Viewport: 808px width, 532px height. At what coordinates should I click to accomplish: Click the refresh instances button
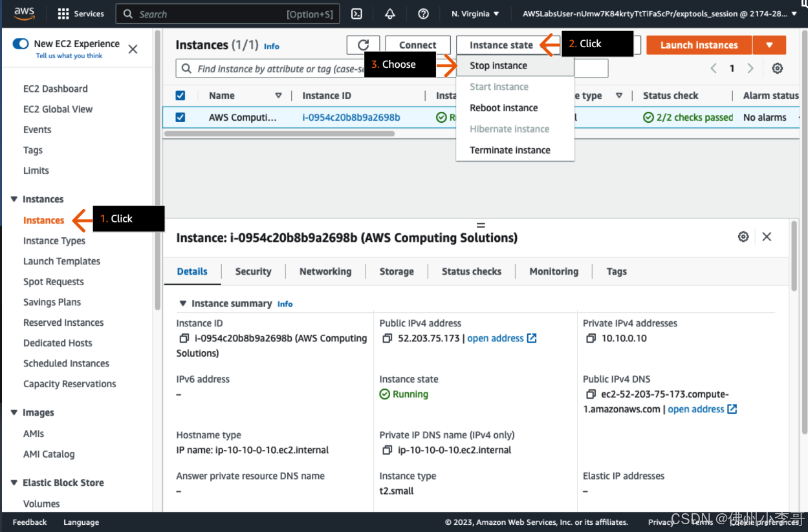[363, 45]
